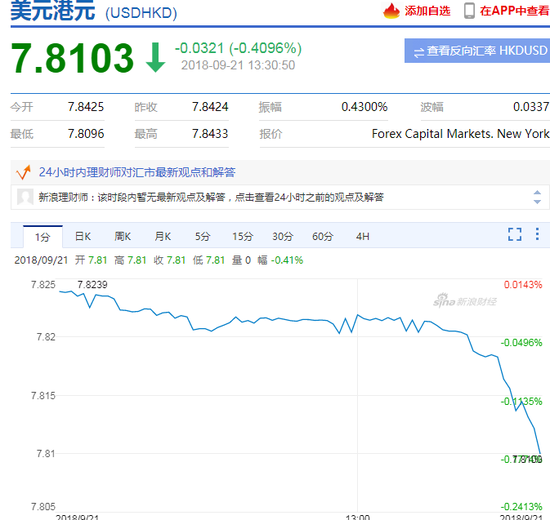The width and height of the screenshot is (550, 520).
Task: Click the 7.805 y-axis label
Action: (43, 507)
